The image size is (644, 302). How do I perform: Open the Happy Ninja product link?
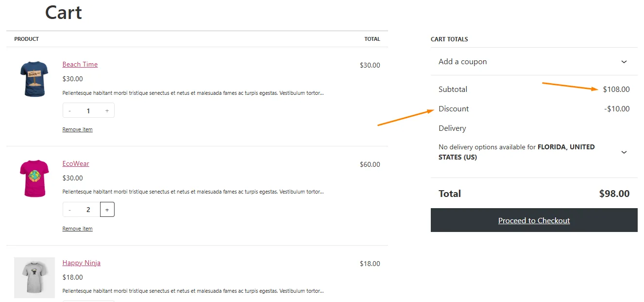82,263
